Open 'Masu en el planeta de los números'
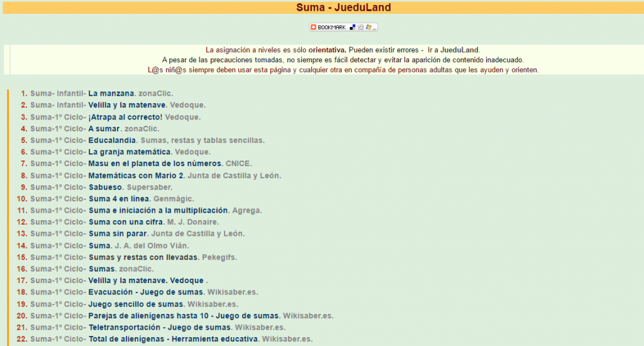This screenshot has width=644, height=346. pos(155,164)
